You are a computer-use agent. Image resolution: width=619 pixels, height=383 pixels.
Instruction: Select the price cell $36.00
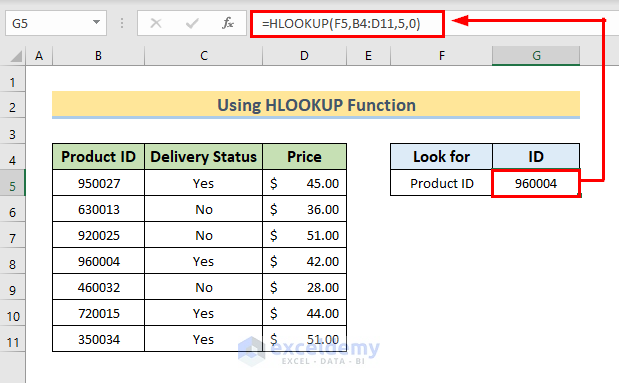tap(304, 209)
